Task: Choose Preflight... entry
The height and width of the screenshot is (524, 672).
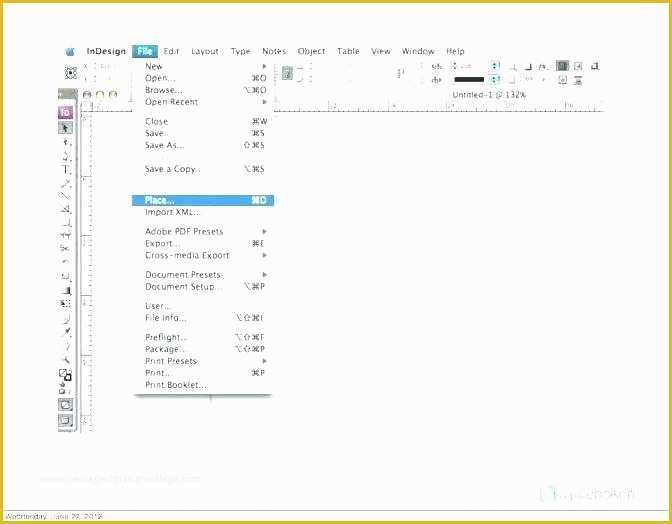Action: 203,337
